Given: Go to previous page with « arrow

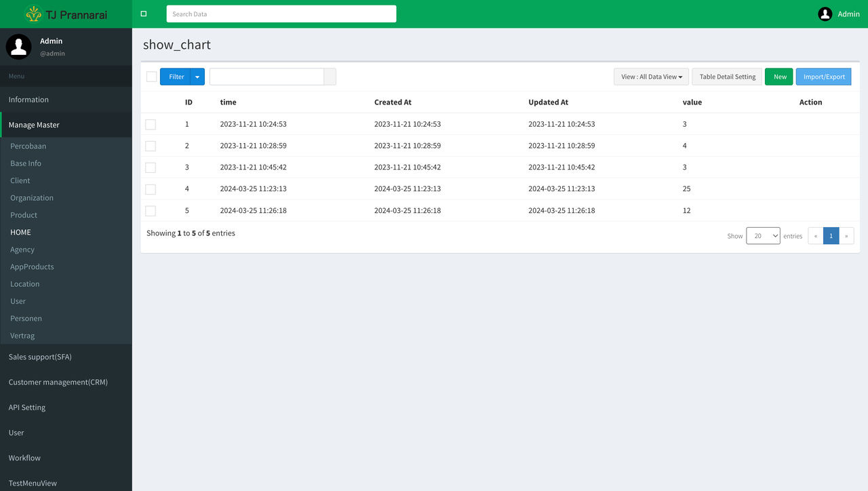Looking at the screenshot, I should pyautogui.click(x=815, y=236).
